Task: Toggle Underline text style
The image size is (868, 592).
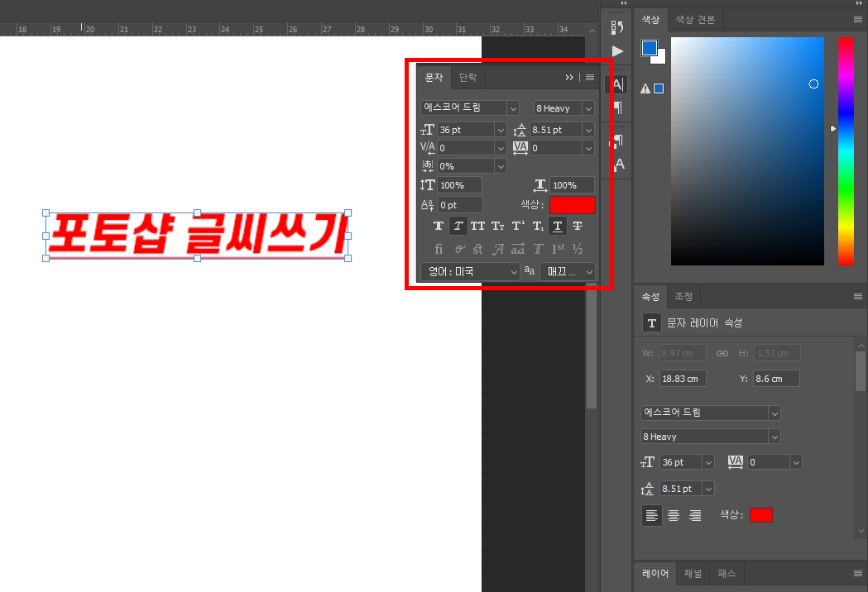Action: 558,226
